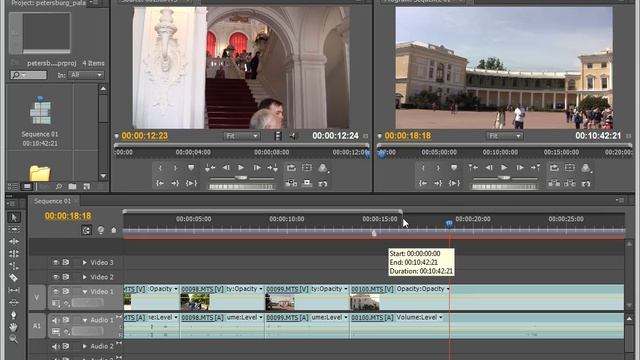Viewport: 640px width, 360px height.
Task: Hide Video 3 track output
Action: click(x=56, y=262)
